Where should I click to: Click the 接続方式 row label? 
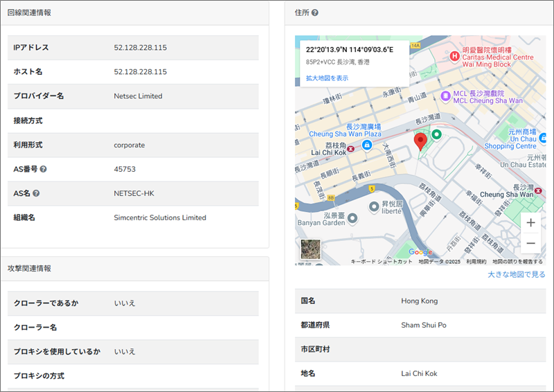(28, 121)
